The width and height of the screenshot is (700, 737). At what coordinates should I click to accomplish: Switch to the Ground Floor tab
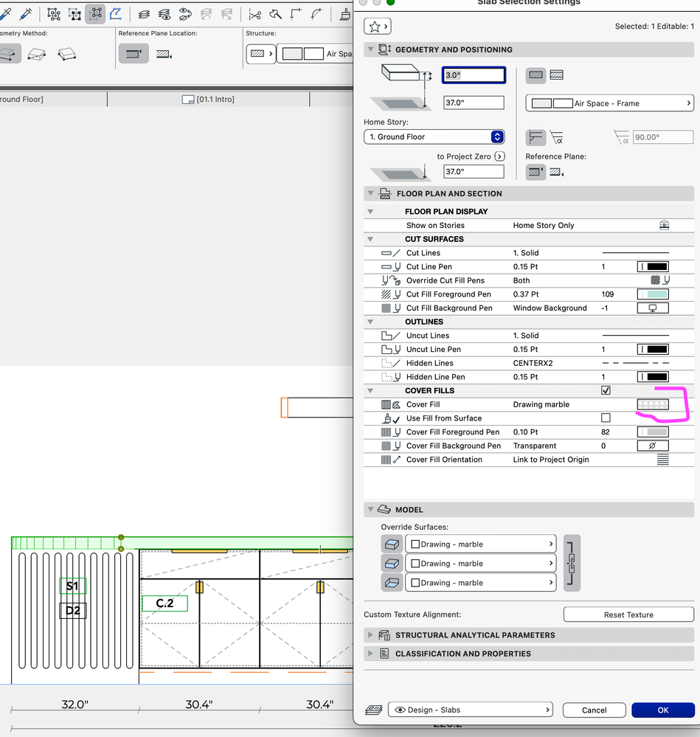pos(53,99)
